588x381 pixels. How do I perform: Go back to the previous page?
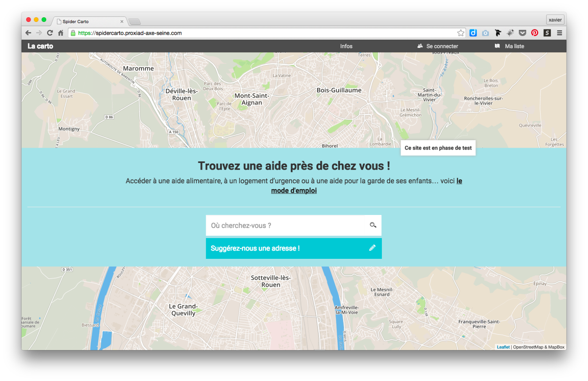[x=28, y=33]
